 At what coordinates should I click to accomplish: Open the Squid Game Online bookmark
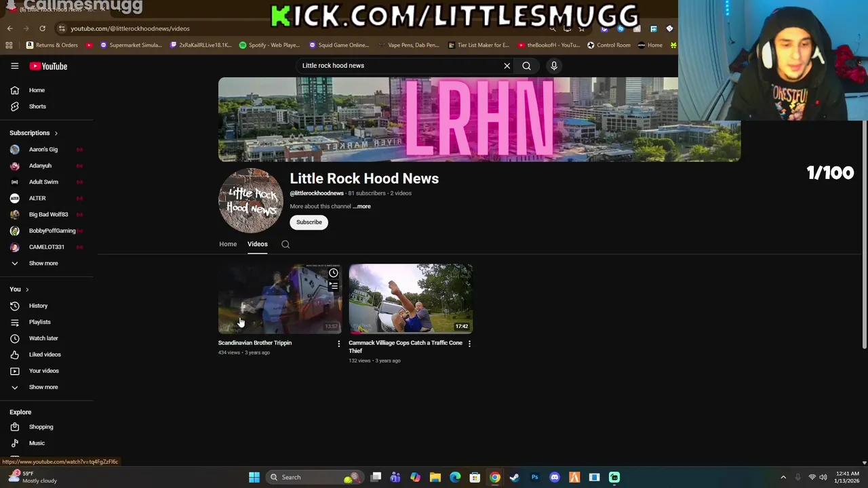click(338, 45)
